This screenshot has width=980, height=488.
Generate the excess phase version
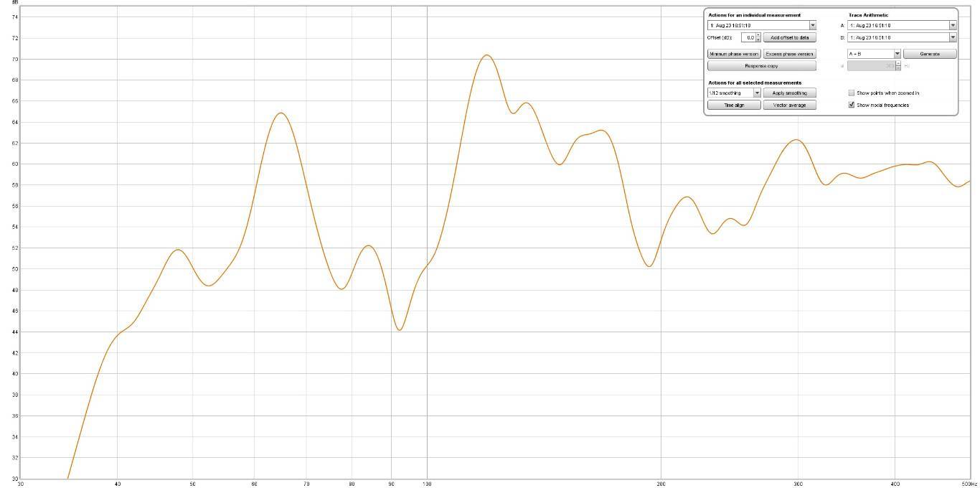(789, 54)
